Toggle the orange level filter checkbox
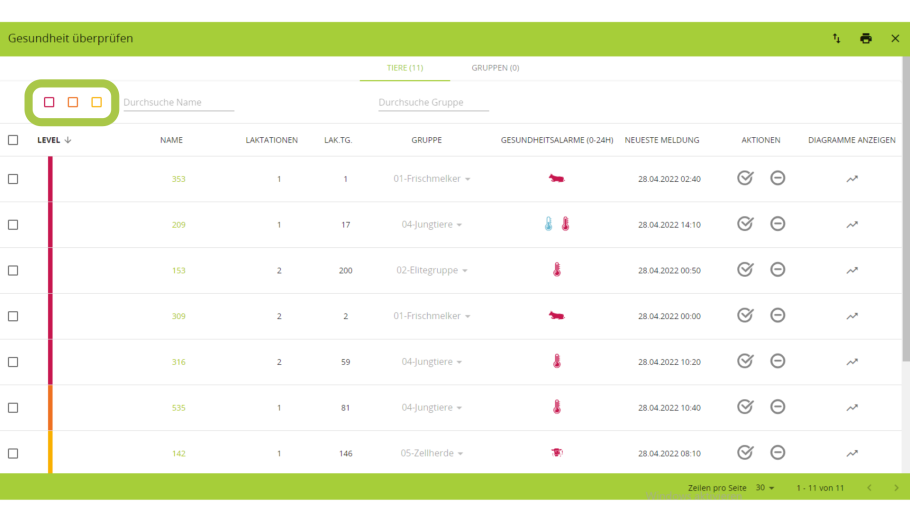 point(73,102)
